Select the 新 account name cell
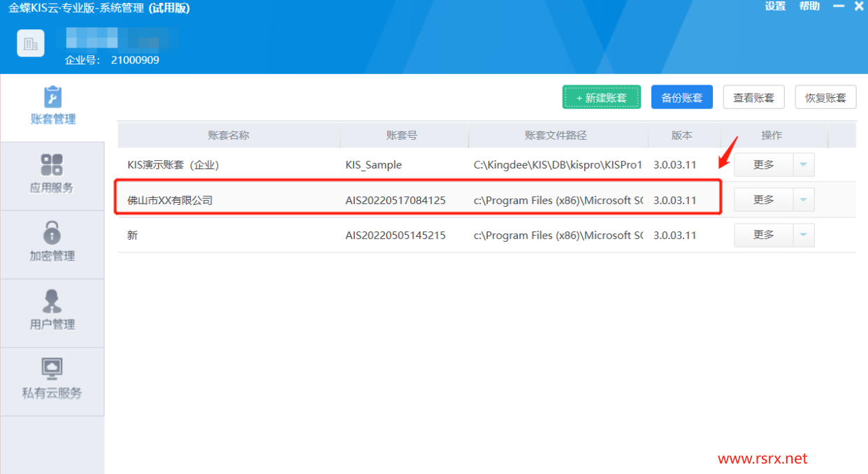The image size is (868, 474). click(x=133, y=236)
